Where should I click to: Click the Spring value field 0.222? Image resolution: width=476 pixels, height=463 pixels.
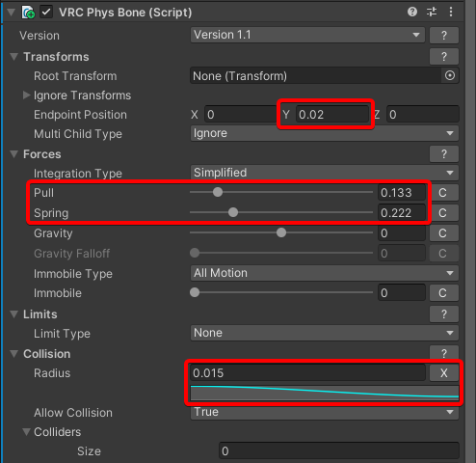[402, 213]
